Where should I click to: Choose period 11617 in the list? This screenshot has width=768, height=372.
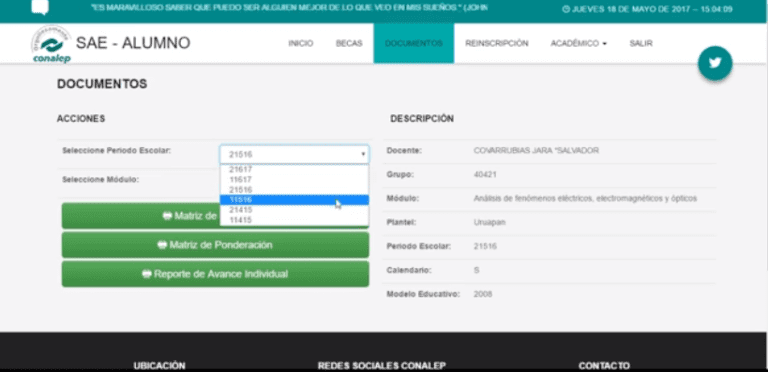(x=294, y=180)
